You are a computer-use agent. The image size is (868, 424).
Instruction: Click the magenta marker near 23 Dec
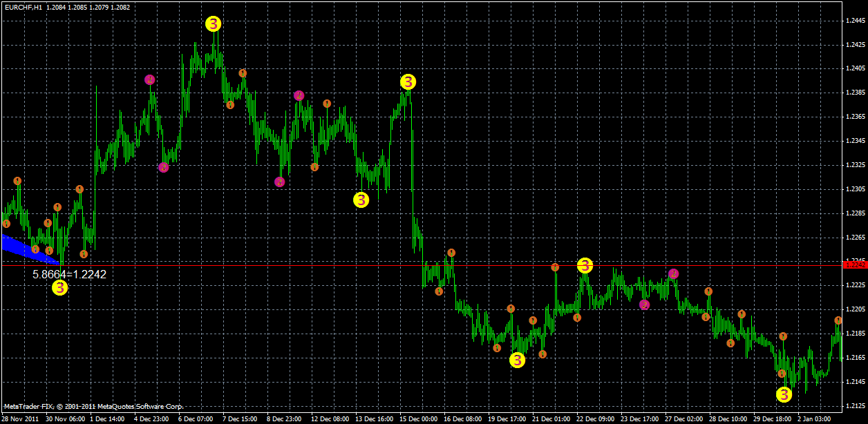tap(644, 304)
